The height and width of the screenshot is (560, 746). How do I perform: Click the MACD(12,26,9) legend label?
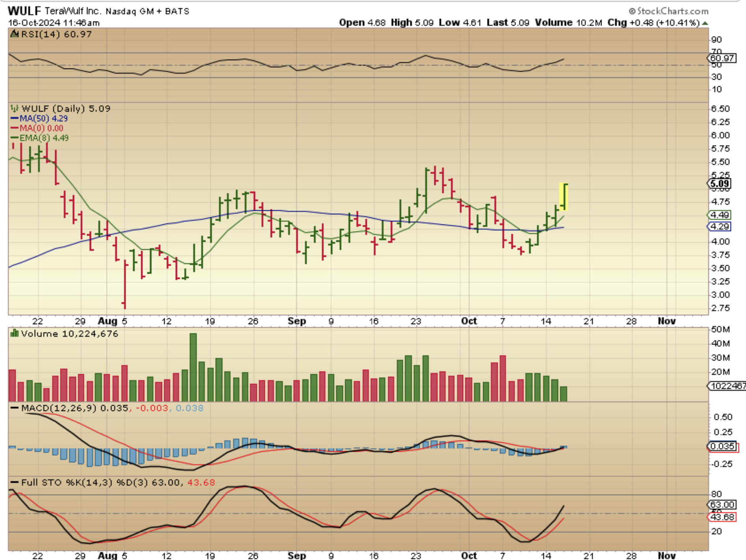click(x=59, y=408)
